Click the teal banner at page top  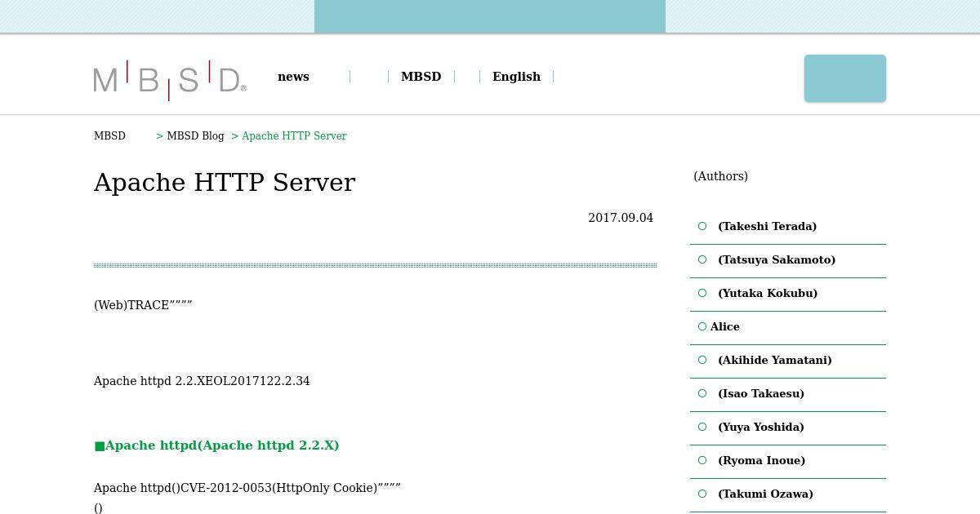490,16
